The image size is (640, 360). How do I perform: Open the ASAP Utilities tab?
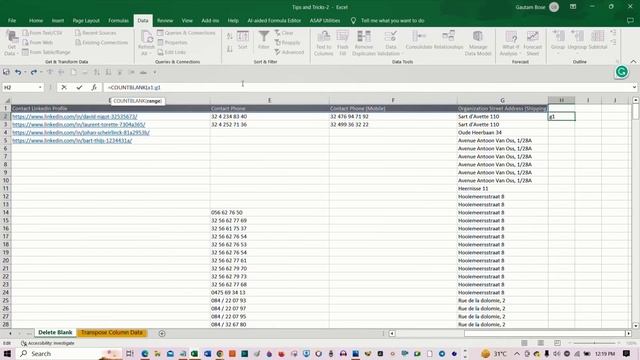click(324, 20)
